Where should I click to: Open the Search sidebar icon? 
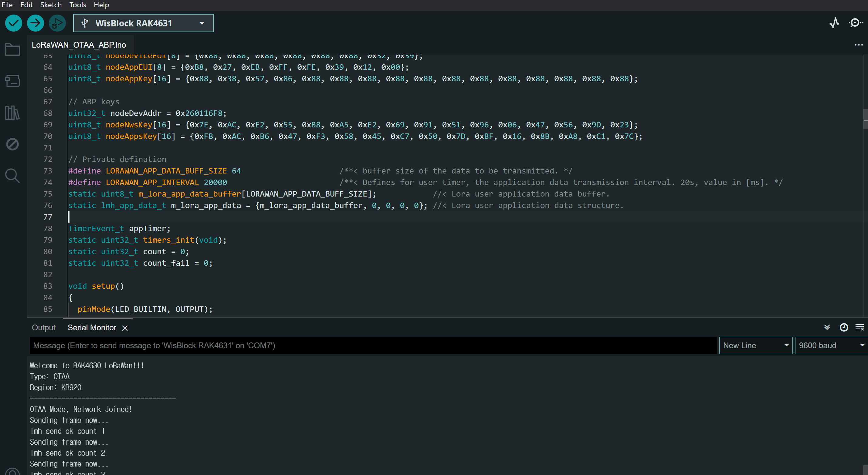(x=12, y=176)
